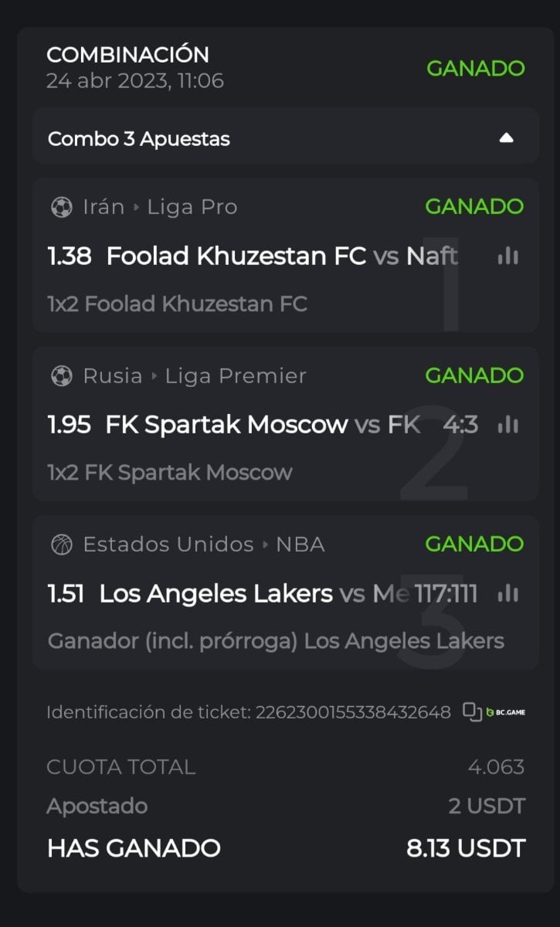560x927 pixels.
Task: Open stats icon for Lakers match
Action: click(x=507, y=593)
